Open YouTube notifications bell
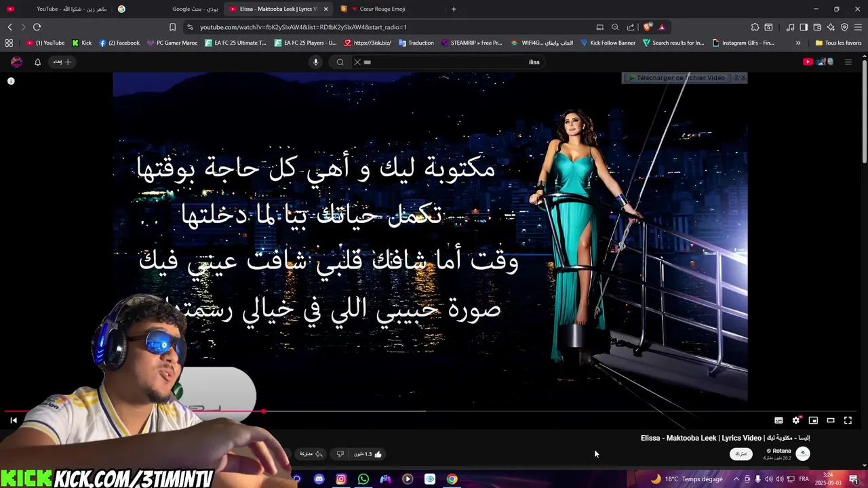The width and height of the screenshot is (868, 488). pyautogui.click(x=37, y=62)
